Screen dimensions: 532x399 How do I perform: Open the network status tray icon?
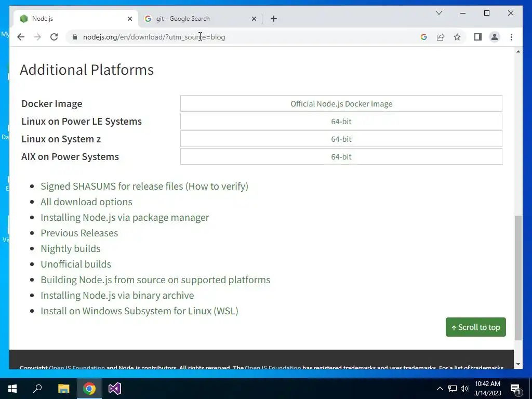coord(453,389)
